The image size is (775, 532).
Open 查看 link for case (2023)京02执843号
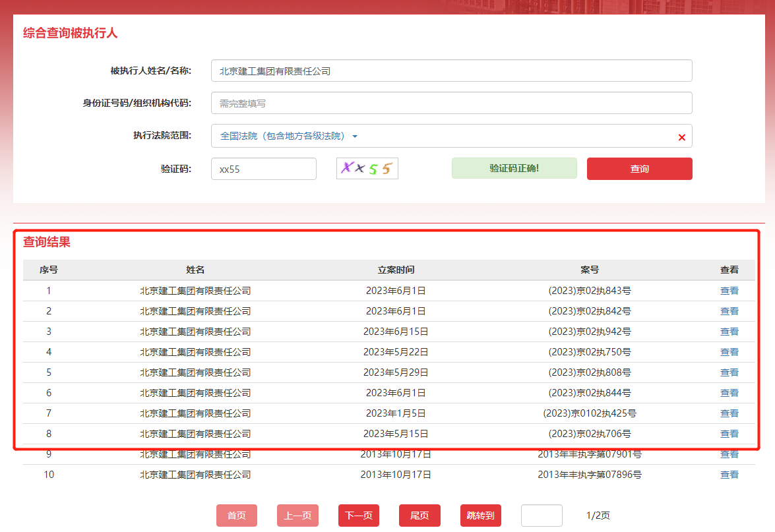(729, 291)
